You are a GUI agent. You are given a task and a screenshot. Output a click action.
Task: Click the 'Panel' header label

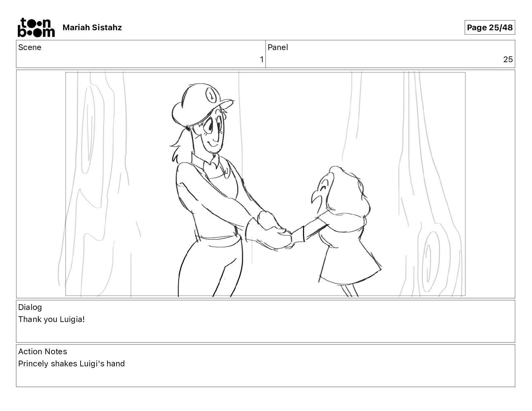(278, 47)
